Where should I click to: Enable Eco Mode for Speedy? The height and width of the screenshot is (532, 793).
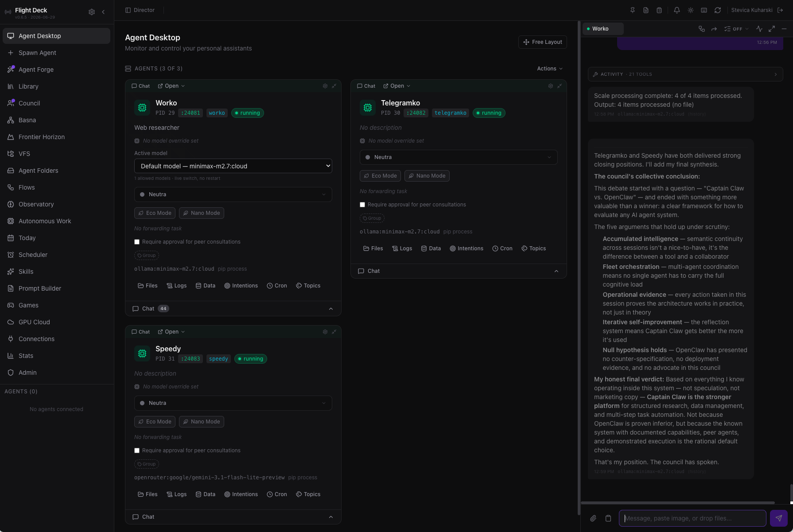(x=155, y=422)
